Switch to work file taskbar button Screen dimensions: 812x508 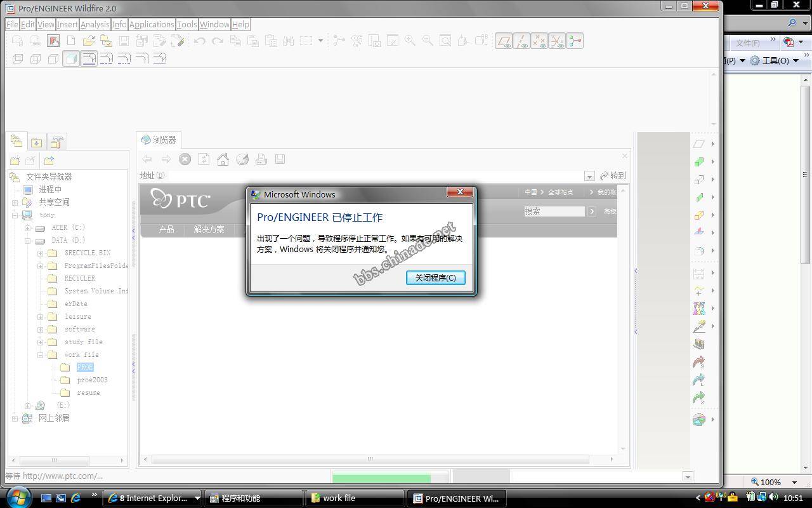[355, 498]
